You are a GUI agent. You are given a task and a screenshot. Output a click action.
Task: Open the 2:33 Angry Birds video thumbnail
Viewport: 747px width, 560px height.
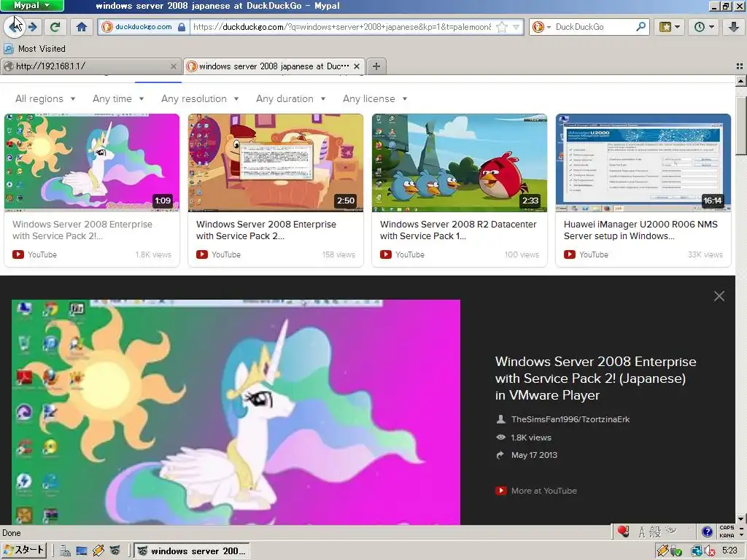pyautogui.click(x=460, y=163)
